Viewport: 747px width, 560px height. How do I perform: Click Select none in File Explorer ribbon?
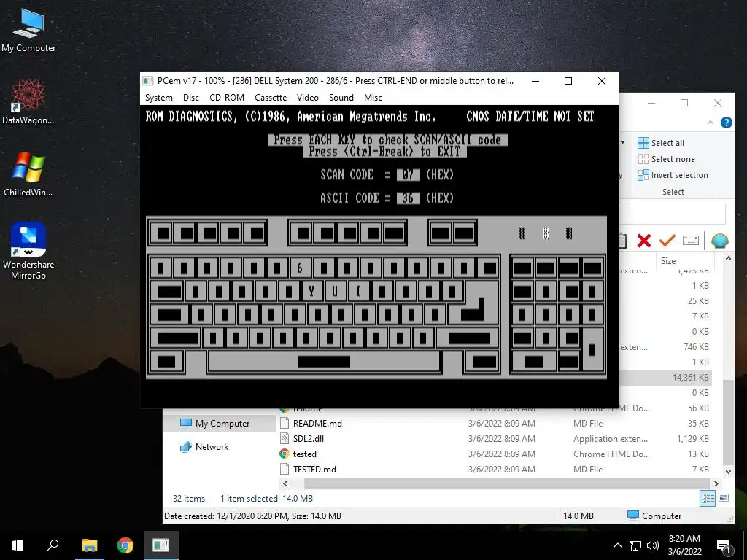pyautogui.click(x=666, y=159)
